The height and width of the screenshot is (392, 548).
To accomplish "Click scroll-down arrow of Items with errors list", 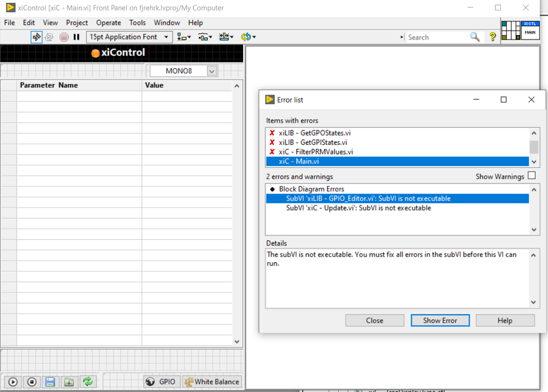I will (x=534, y=161).
